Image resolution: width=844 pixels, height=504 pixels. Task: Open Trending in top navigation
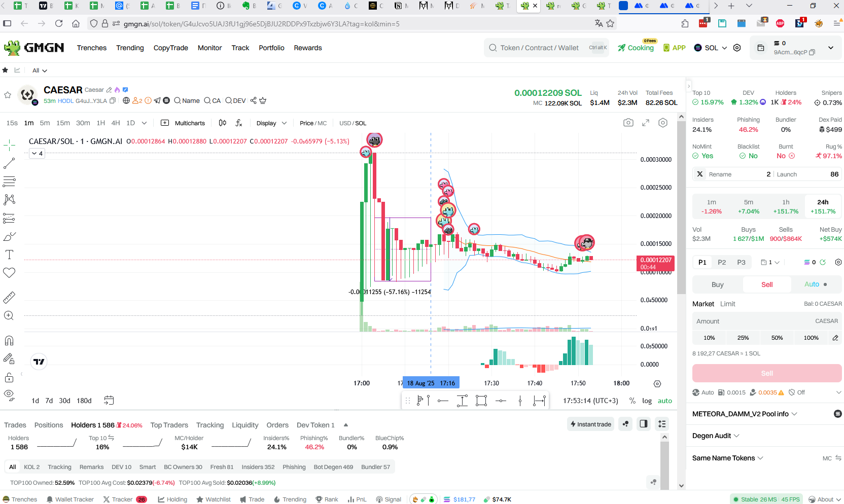(x=130, y=48)
